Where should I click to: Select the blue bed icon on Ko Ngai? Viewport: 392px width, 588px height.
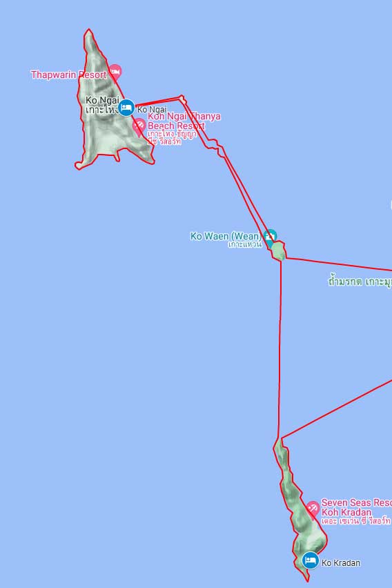pos(126,108)
